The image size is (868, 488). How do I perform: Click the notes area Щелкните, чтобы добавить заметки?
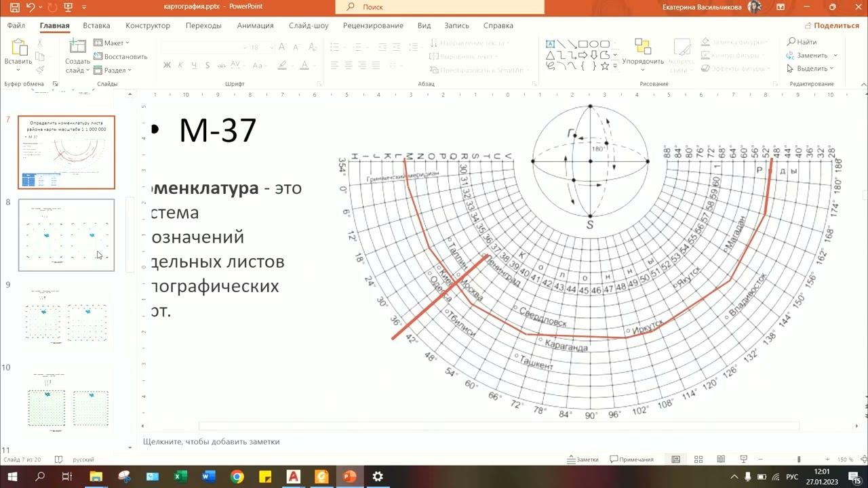click(211, 442)
